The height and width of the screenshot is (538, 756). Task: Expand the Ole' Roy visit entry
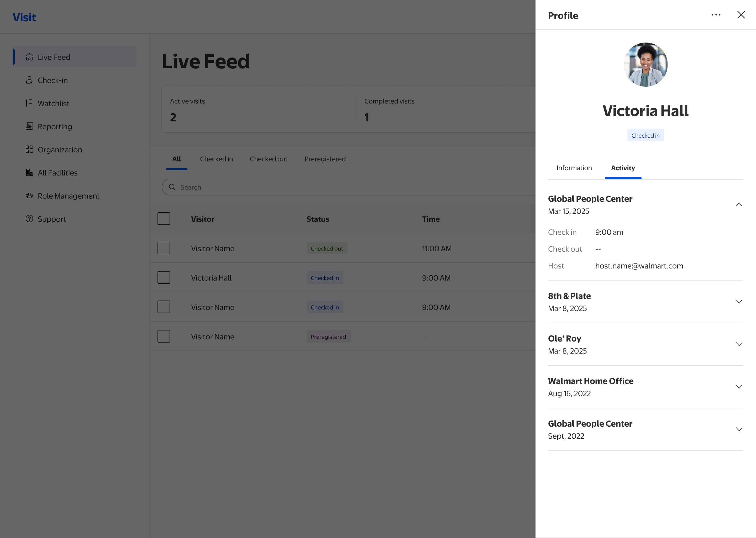(739, 344)
